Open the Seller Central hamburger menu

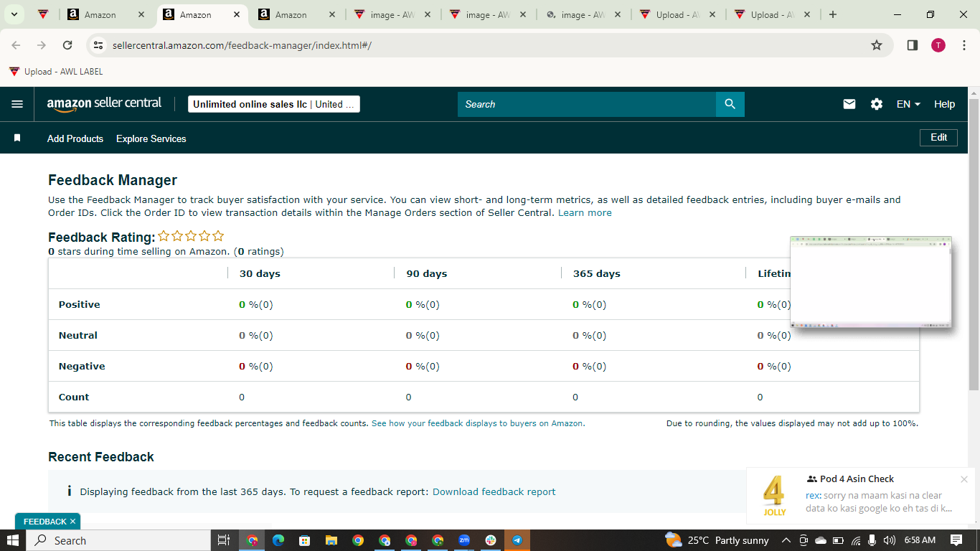click(17, 104)
